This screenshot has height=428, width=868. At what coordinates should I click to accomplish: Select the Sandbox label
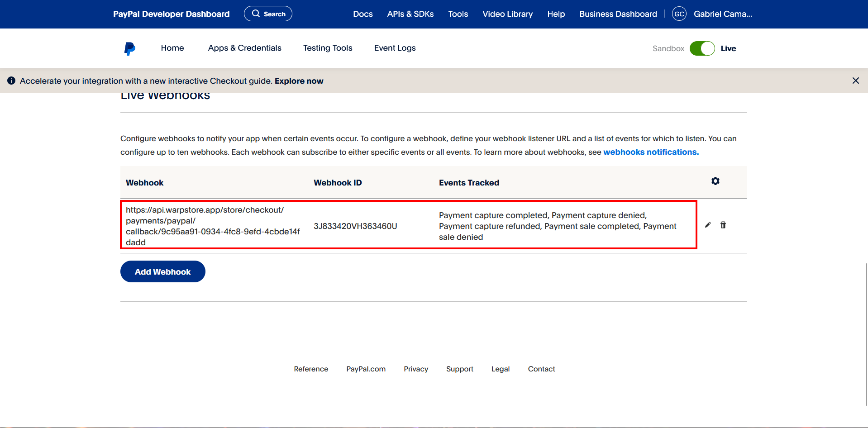click(x=668, y=48)
